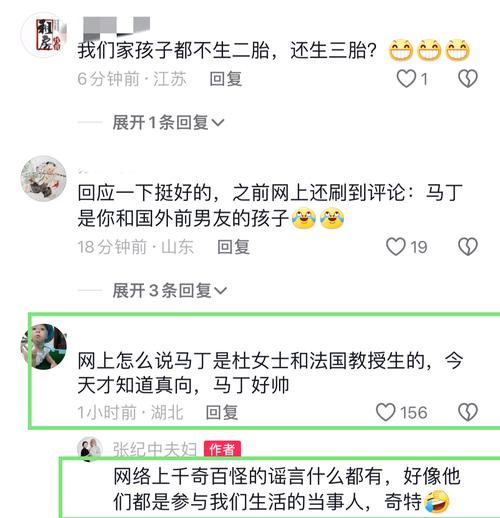The image size is (500, 518).
Task: Reply to the Jiangsu comment via 回复
Action: pyautogui.click(x=226, y=79)
